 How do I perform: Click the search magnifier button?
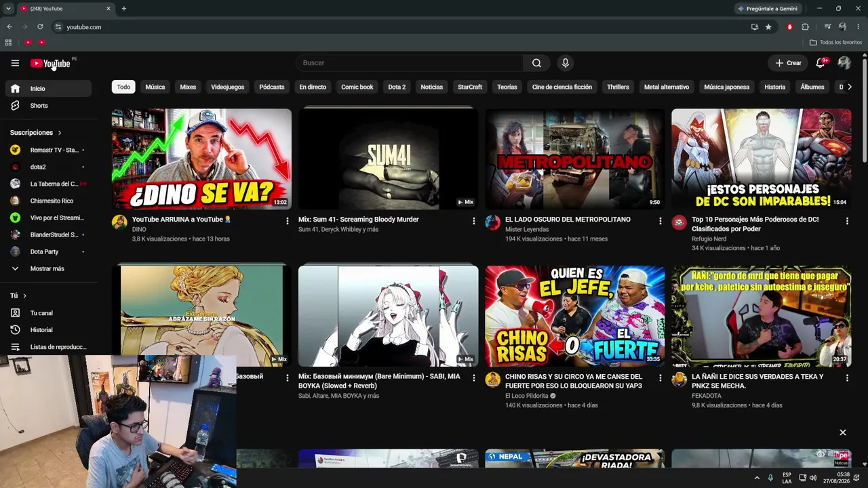point(536,63)
